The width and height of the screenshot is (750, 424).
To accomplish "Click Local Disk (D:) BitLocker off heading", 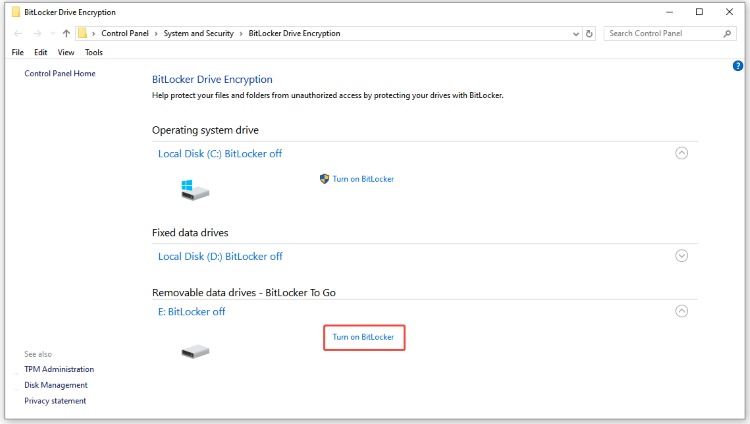I will [x=220, y=257].
